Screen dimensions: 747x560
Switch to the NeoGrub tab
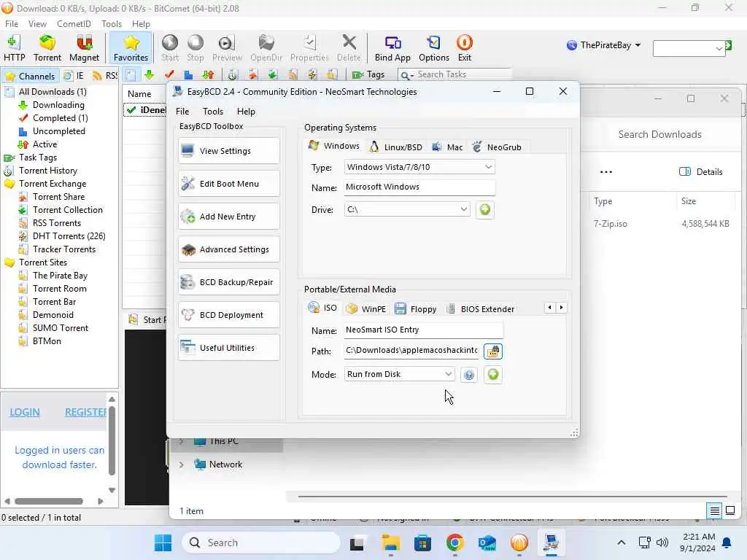496,147
